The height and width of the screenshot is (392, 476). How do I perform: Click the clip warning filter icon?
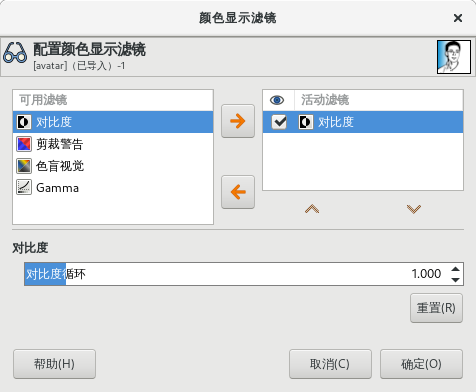24,144
